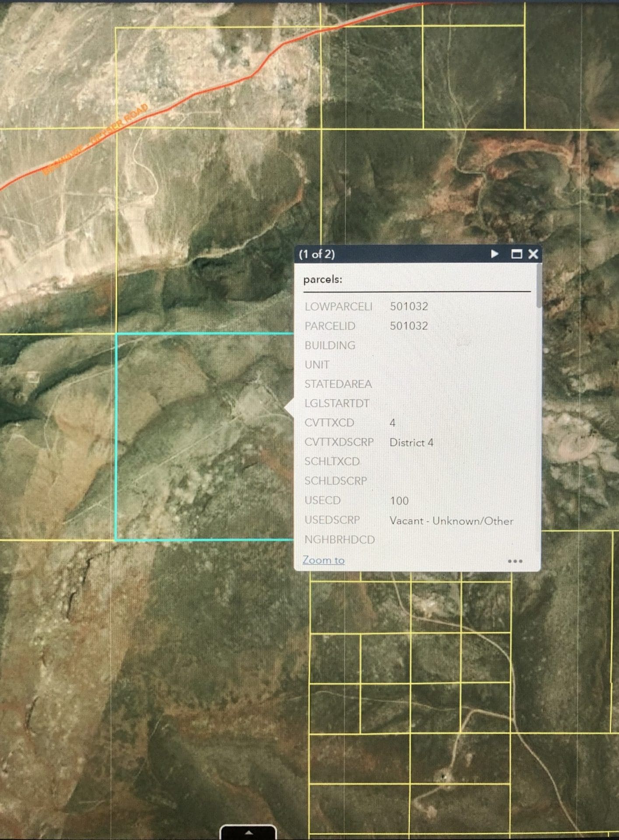Select CVTTXCD value 4
This screenshot has height=840, width=619.
tap(392, 423)
